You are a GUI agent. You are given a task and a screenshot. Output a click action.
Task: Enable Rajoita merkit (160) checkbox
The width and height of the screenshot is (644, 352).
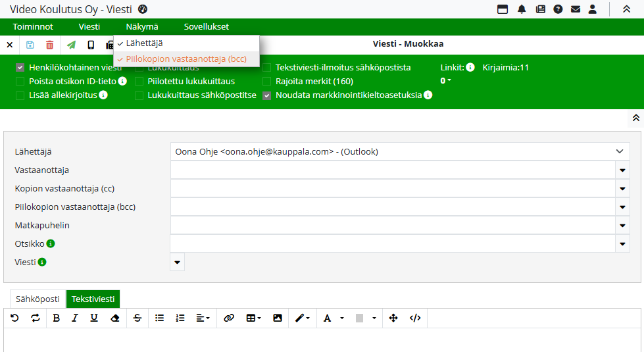pyautogui.click(x=267, y=82)
